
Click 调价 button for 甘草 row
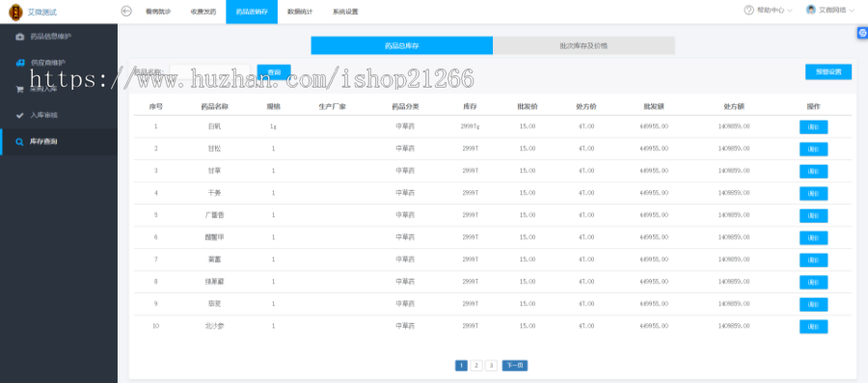click(813, 171)
